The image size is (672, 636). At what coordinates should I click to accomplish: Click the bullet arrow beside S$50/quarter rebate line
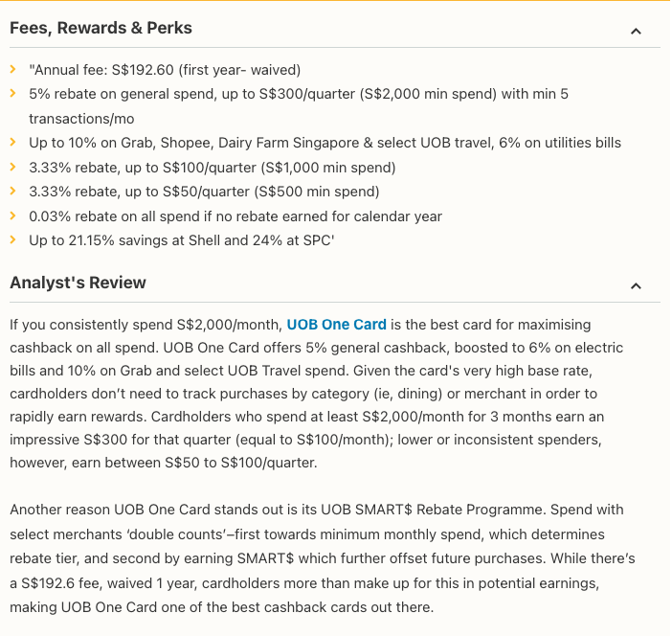tap(12, 192)
